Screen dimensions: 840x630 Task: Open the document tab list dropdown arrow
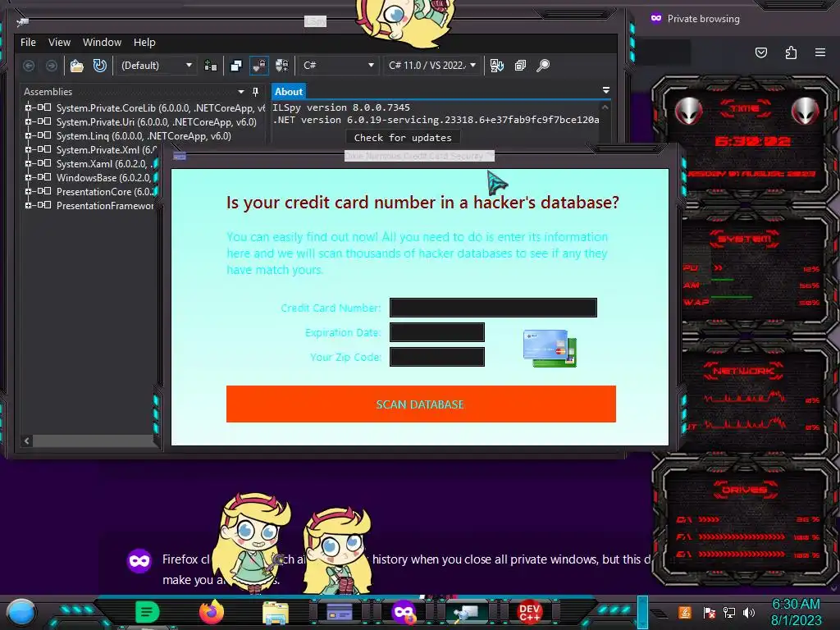[606, 90]
